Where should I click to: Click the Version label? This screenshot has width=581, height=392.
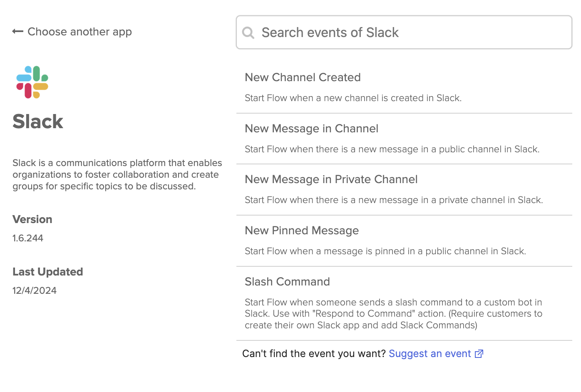point(32,219)
